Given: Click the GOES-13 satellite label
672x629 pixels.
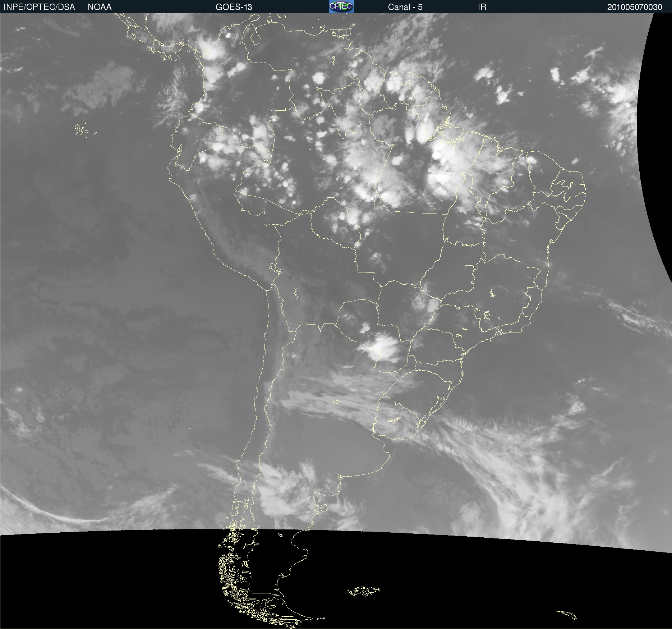Looking at the screenshot, I should click(234, 7).
